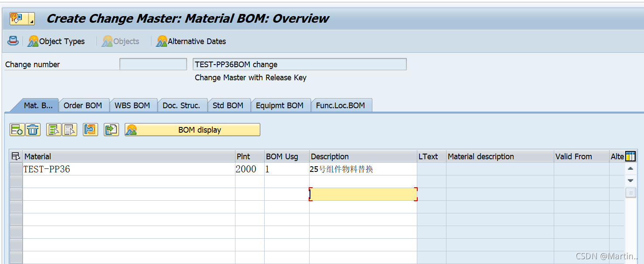Viewport: 644px width, 264px height.
Task: Open Object Types
Action: (56, 41)
